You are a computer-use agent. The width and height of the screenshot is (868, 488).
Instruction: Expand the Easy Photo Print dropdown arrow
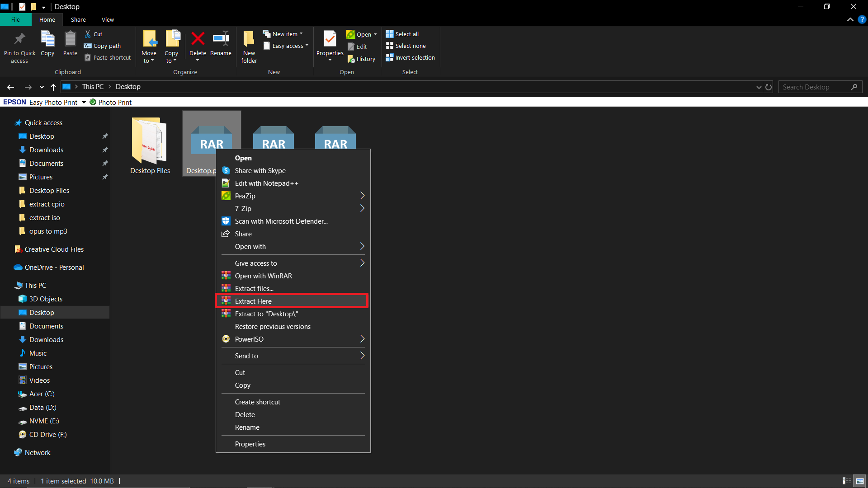83,102
